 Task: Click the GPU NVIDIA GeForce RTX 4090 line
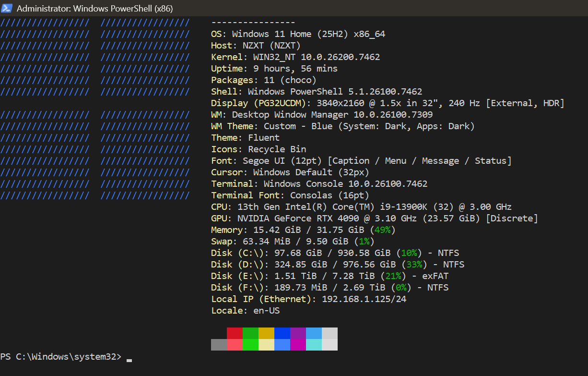375,218
